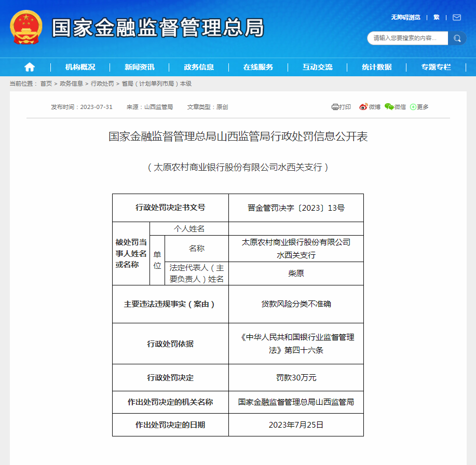This screenshot has width=476, height=465.
Task: Click the 文章类型：原创 text
Action: 207,107
